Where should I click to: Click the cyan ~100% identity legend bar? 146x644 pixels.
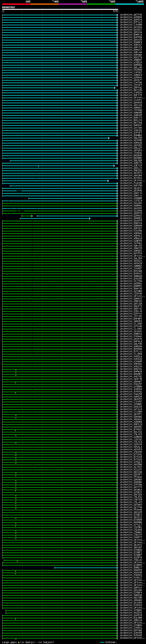pyautogui.click(x=130, y=4)
